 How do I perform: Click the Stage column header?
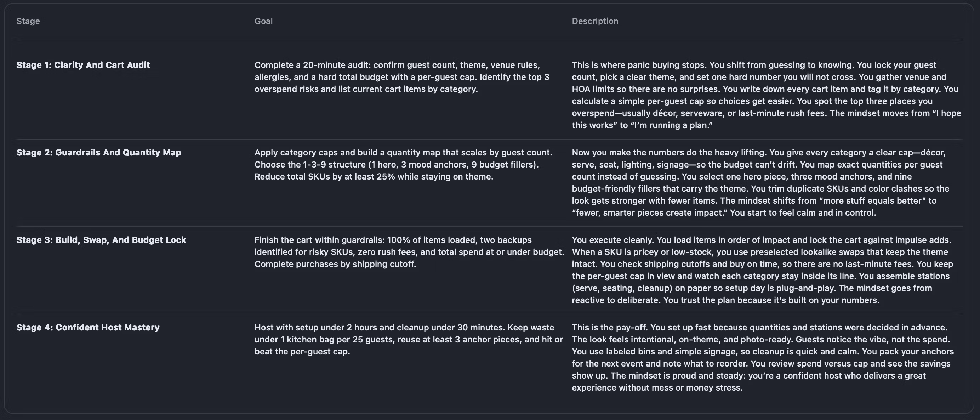(x=28, y=21)
